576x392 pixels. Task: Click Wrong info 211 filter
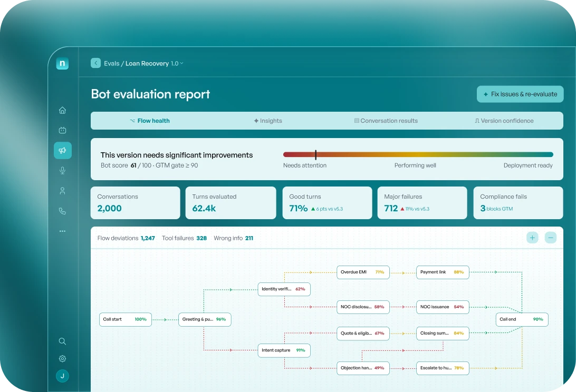[233, 238]
